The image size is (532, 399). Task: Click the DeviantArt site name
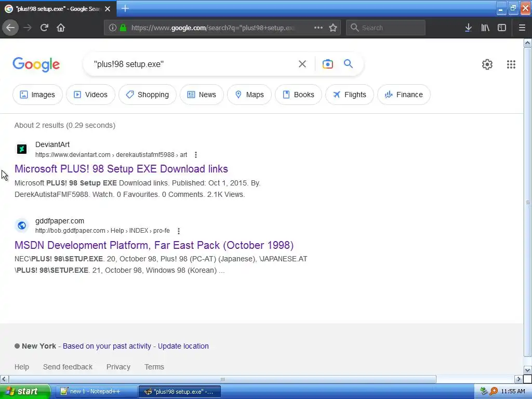[x=52, y=144]
